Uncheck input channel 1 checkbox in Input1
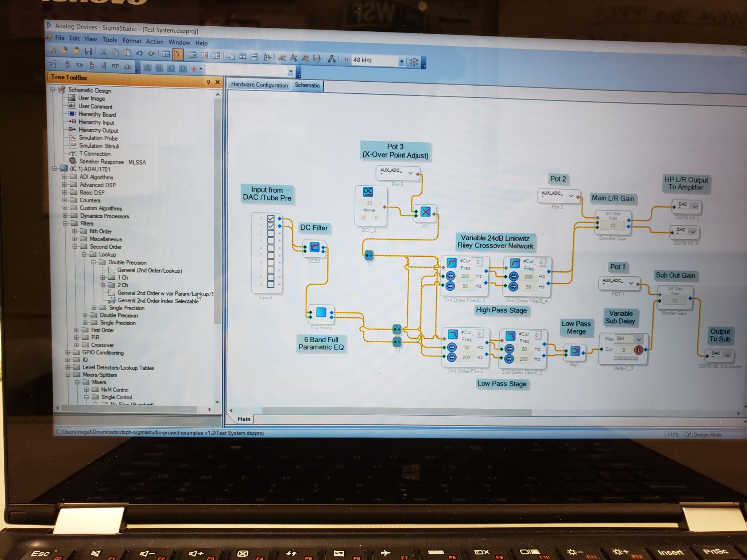This screenshot has width=747, height=560. tap(271, 226)
